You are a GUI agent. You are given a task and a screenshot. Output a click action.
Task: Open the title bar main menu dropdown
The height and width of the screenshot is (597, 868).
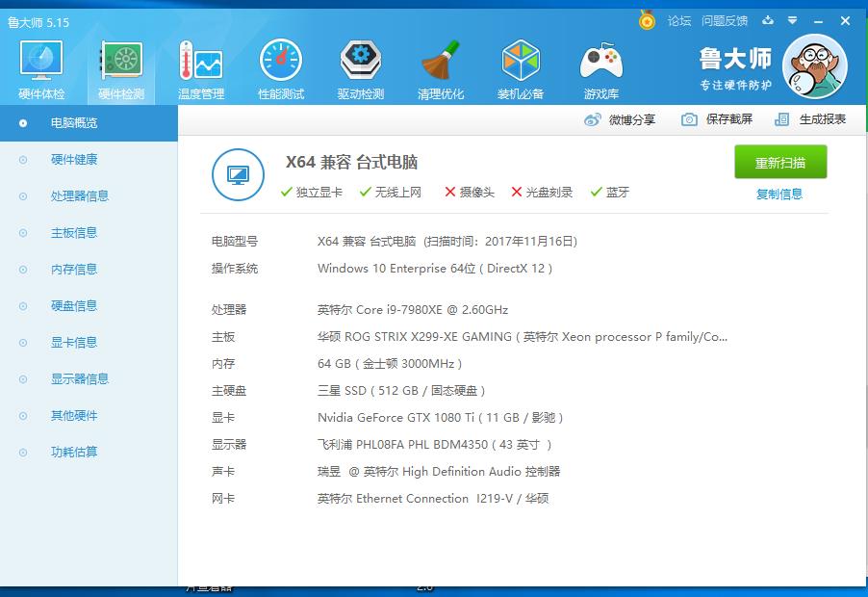(791, 20)
